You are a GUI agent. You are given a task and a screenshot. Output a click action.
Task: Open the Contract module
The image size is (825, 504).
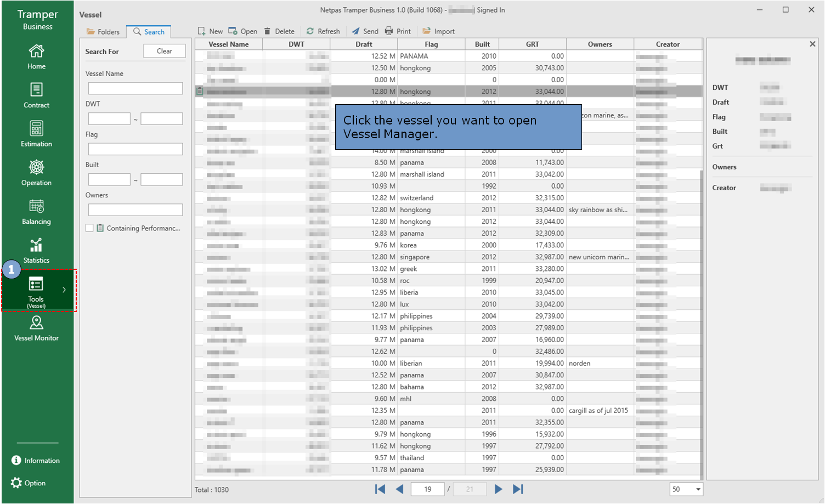[x=37, y=96]
